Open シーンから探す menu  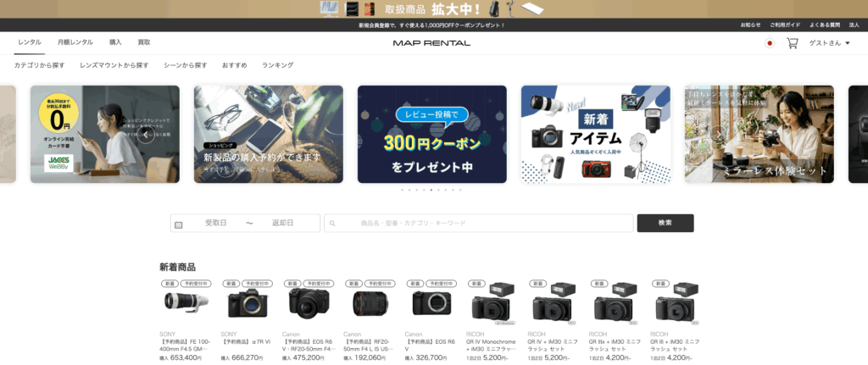(186, 65)
